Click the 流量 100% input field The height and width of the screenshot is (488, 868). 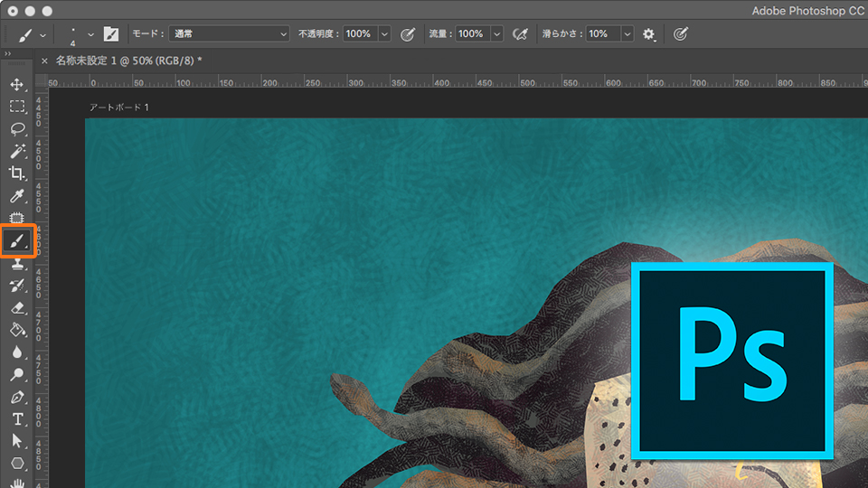pyautogui.click(x=473, y=34)
